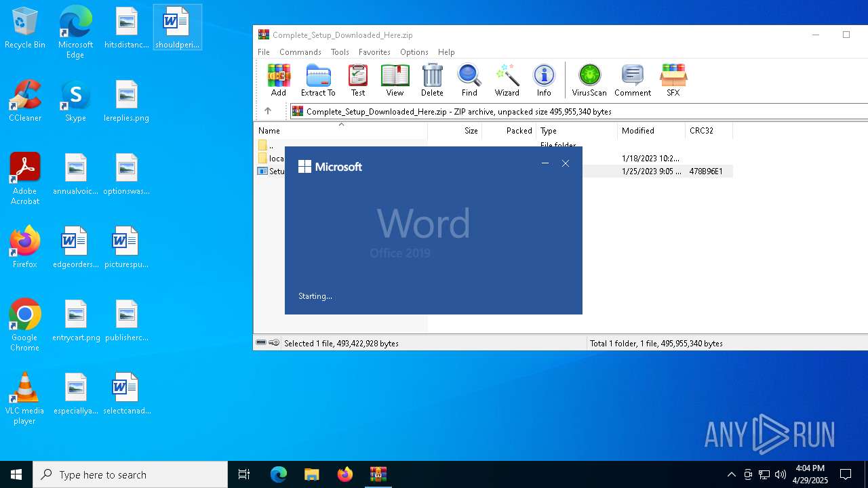
Task: Select hitsdistanc image file on desktop
Action: pos(126,28)
